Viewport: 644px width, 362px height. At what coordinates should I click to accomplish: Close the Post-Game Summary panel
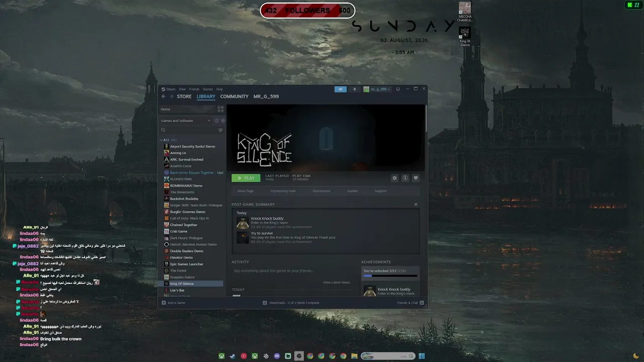416,205
